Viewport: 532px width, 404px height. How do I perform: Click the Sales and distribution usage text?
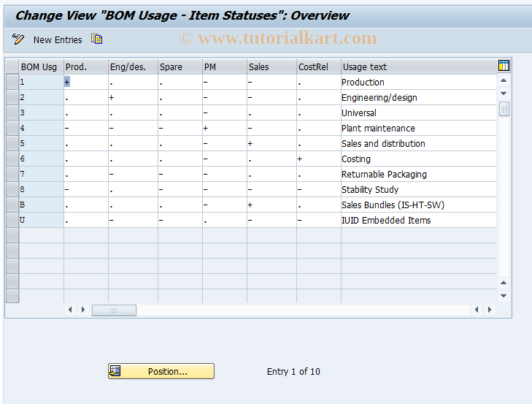click(x=383, y=143)
